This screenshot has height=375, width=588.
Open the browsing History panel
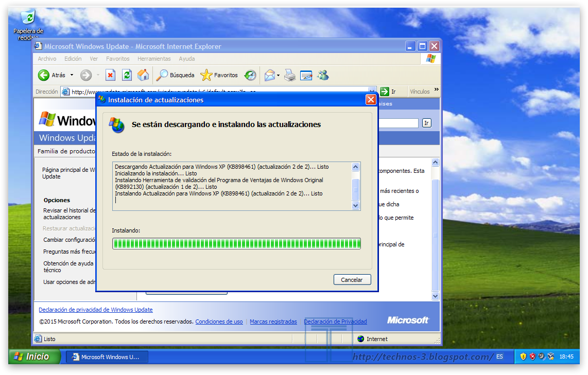click(250, 75)
